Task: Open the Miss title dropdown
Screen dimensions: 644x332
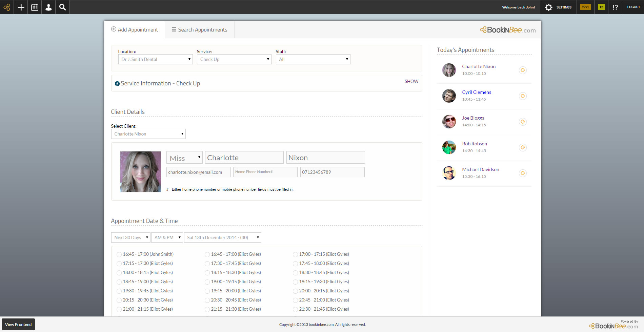Action: (x=184, y=158)
